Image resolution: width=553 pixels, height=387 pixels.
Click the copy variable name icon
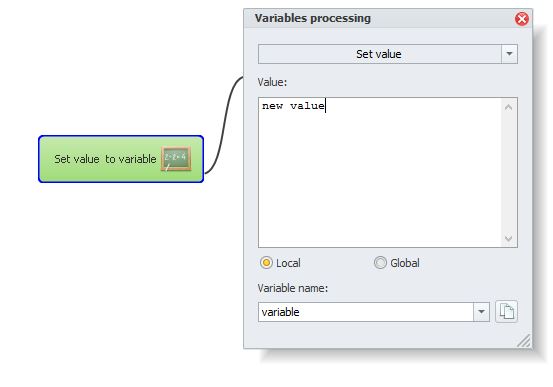tap(506, 312)
